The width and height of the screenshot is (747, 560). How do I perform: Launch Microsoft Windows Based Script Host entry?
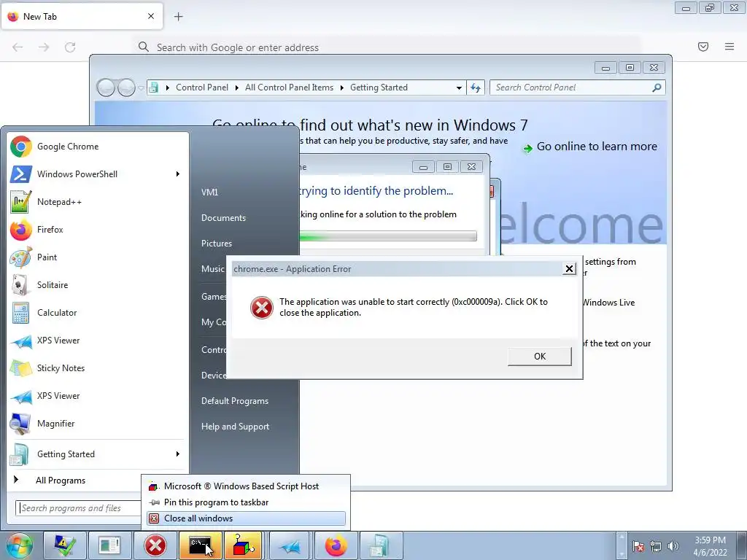point(247,486)
